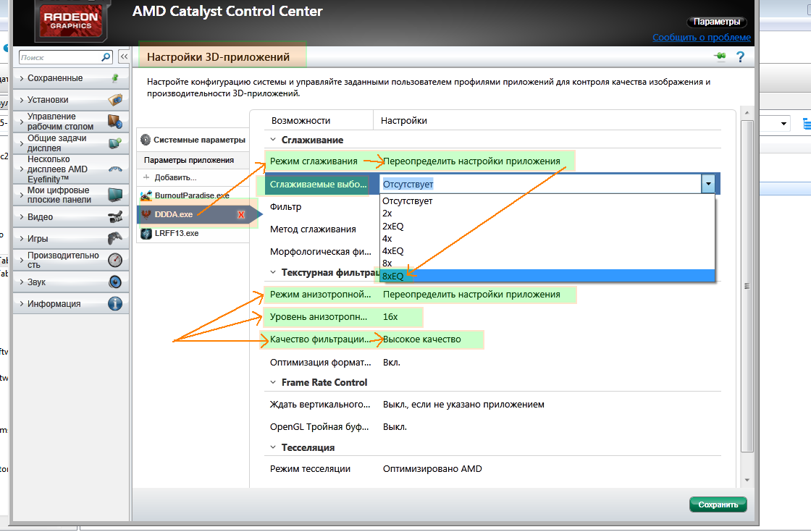This screenshot has height=532, width=811.
Task: Open the anti-aliasing samples dropdown arrow
Action: coord(707,185)
